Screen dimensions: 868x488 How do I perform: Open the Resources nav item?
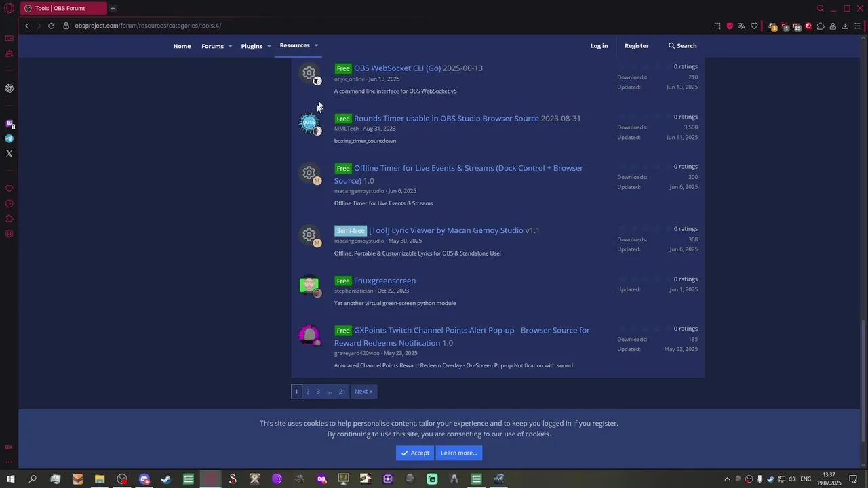[294, 45]
